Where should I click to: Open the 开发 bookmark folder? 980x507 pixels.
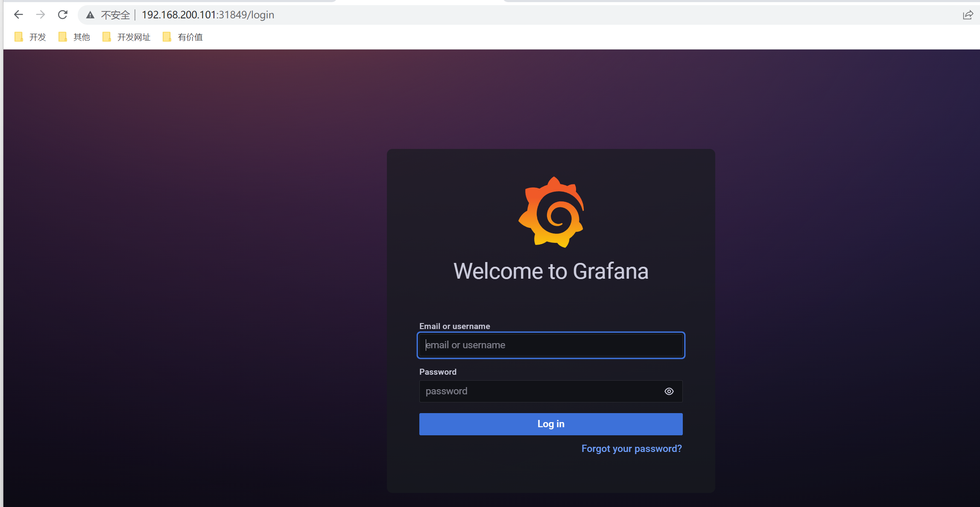coord(30,37)
